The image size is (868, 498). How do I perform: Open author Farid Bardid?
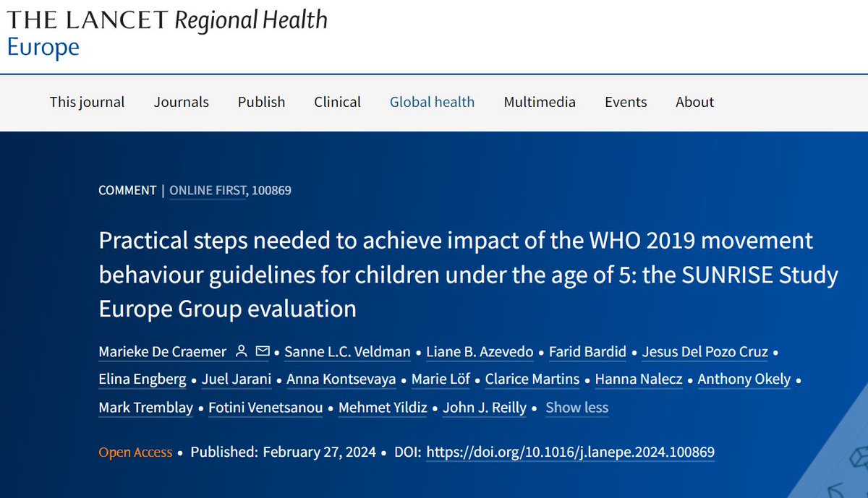(x=587, y=353)
